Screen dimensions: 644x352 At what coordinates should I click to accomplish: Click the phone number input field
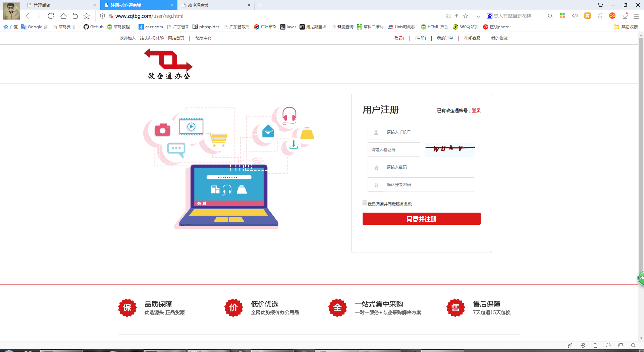(x=428, y=132)
